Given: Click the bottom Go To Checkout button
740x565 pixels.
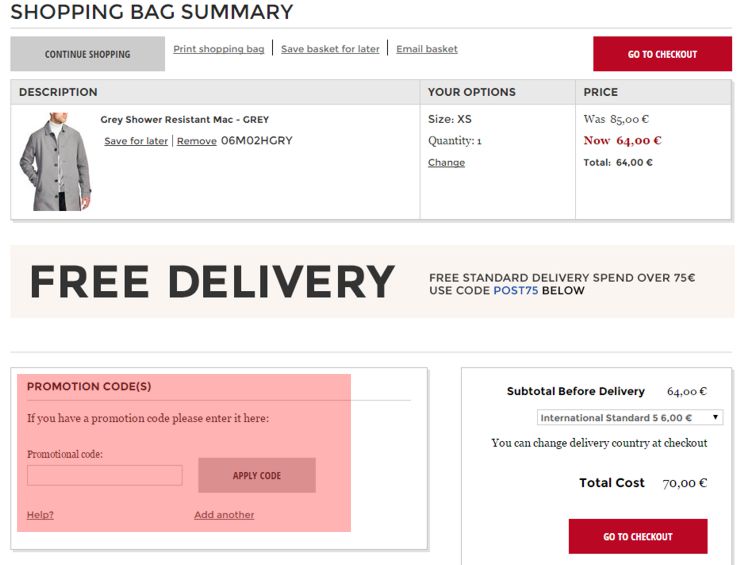Looking at the screenshot, I should pos(638,536).
